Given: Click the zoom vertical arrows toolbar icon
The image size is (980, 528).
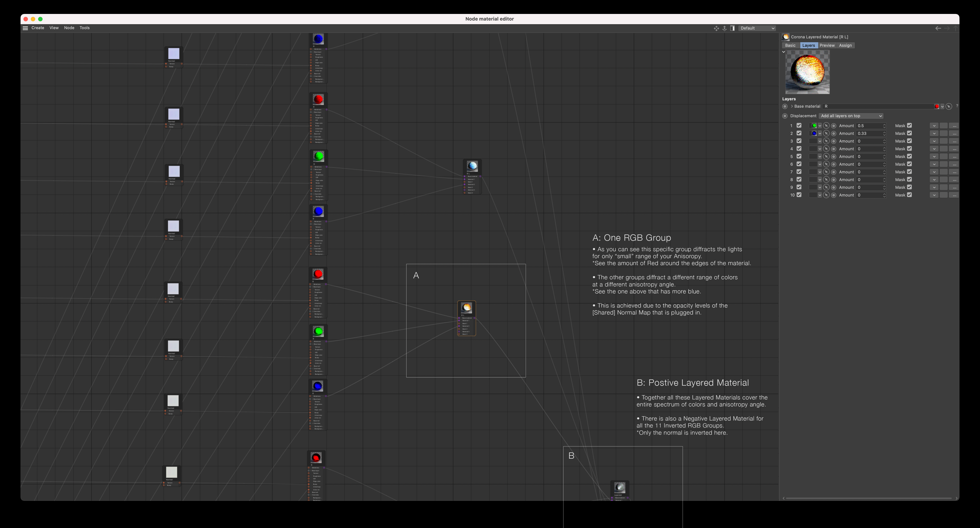Looking at the screenshot, I should click(x=724, y=28).
